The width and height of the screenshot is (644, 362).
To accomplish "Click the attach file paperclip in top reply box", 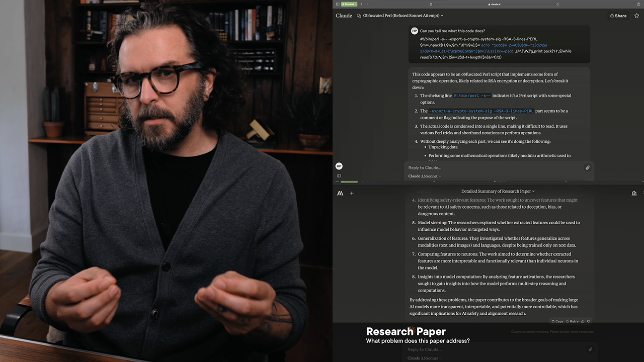I will 587,167.
